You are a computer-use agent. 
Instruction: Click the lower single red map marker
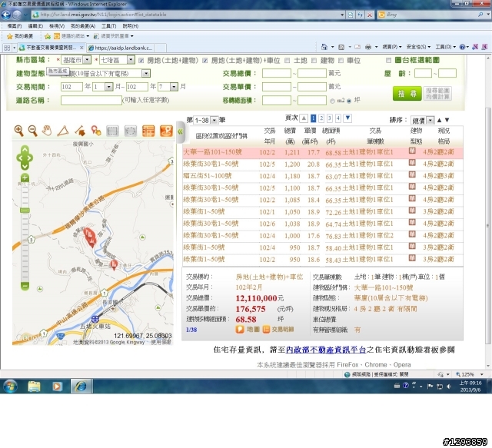coord(115,264)
